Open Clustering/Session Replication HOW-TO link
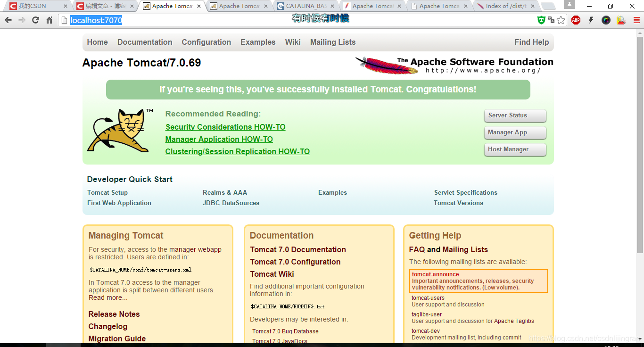The height and width of the screenshot is (347, 644). click(238, 151)
